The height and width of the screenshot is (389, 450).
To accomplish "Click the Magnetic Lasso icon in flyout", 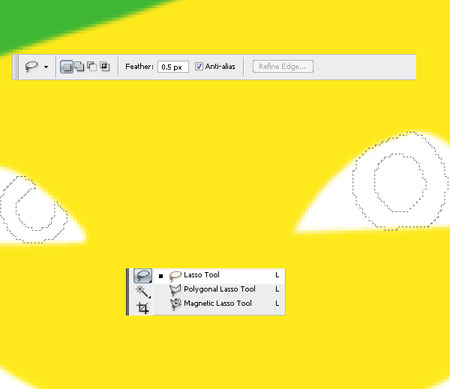I will click(175, 304).
